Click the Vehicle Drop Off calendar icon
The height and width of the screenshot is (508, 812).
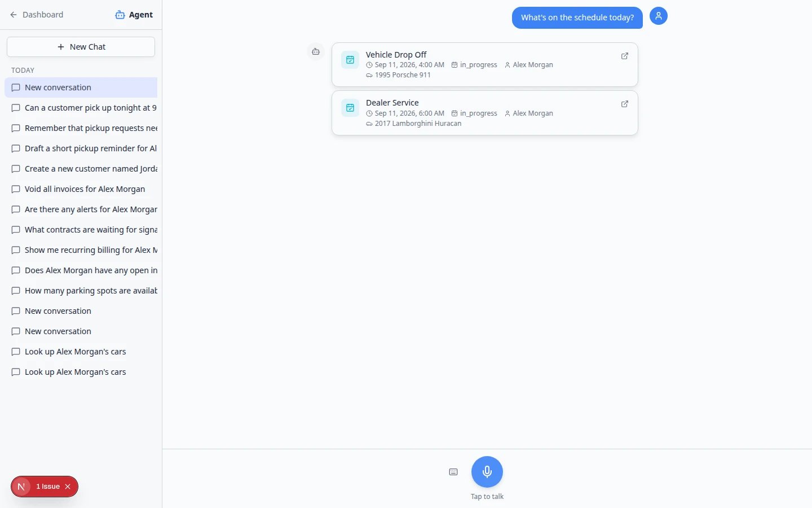pyautogui.click(x=350, y=59)
